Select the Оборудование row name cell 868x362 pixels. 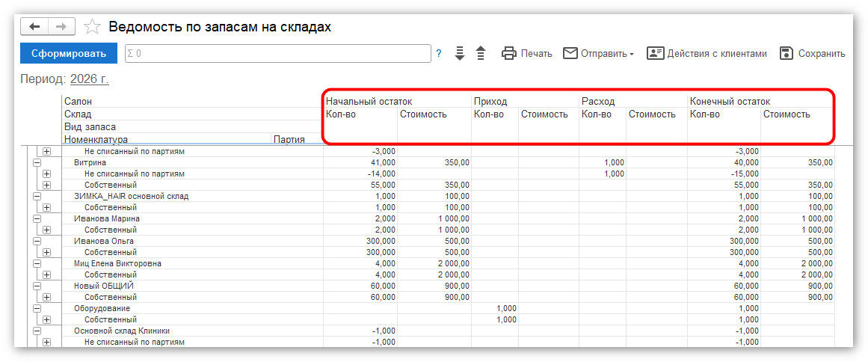(x=192, y=308)
